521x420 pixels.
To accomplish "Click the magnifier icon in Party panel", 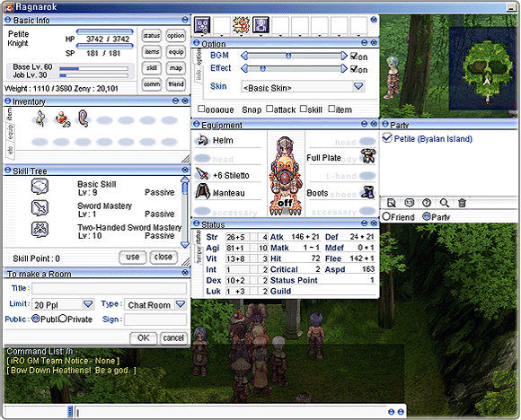I will coord(445,203).
